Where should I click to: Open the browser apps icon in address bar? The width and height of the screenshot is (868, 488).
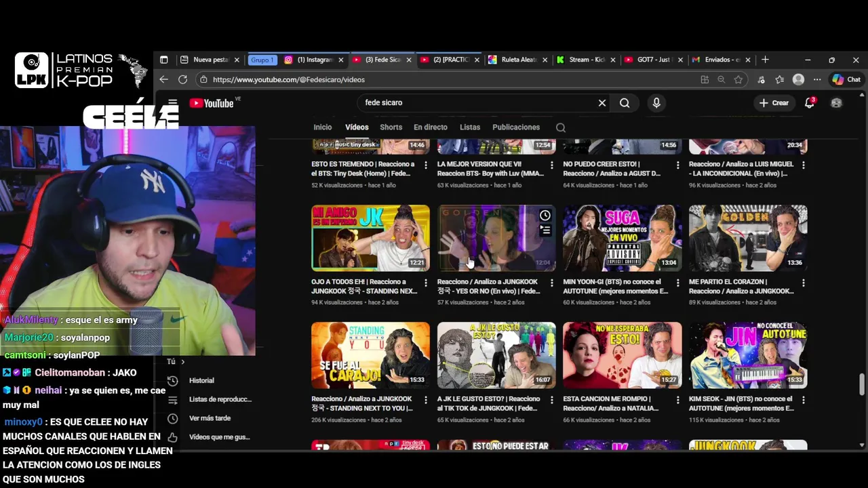(x=705, y=79)
